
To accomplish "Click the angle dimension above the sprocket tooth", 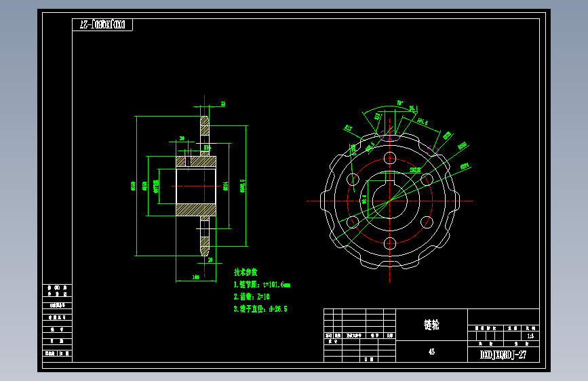I will [x=400, y=103].
